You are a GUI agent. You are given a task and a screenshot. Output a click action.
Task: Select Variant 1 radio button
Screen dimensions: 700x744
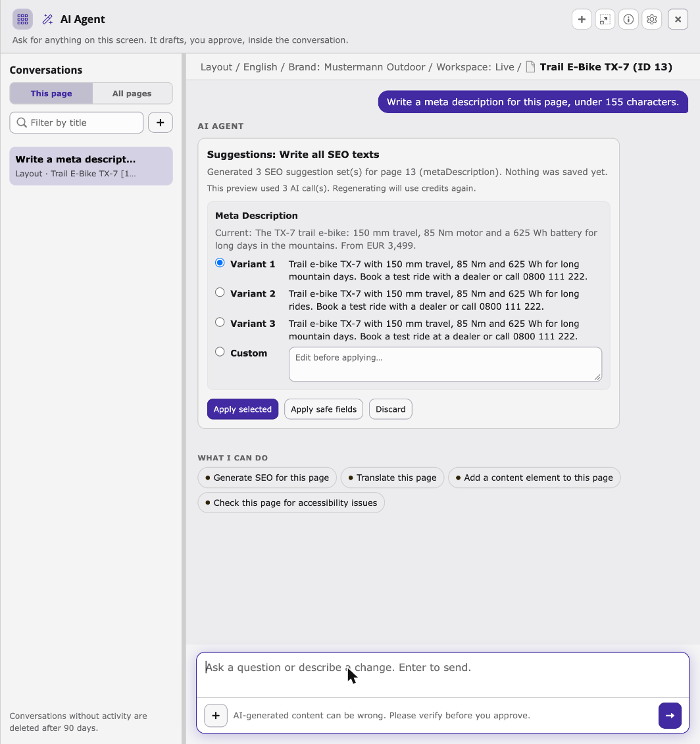[220, 263]
